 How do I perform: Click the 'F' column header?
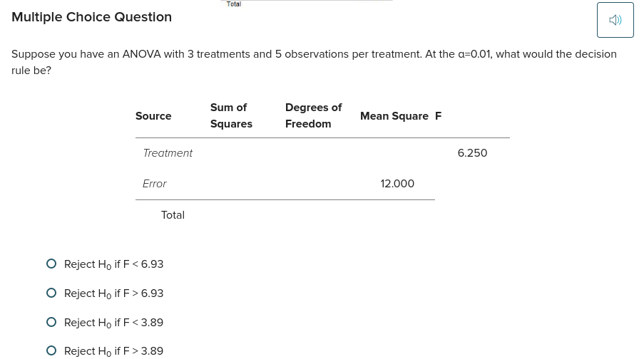point(438,116)
